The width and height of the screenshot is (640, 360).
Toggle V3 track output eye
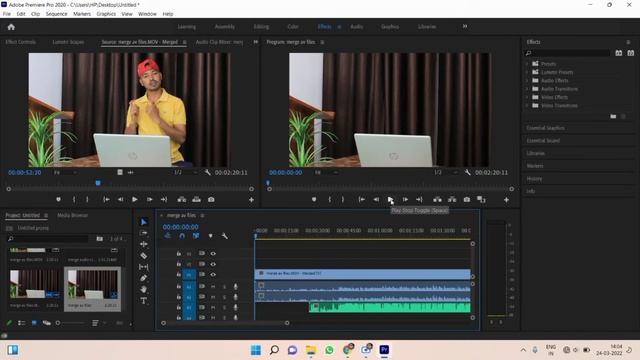point(213,253)
